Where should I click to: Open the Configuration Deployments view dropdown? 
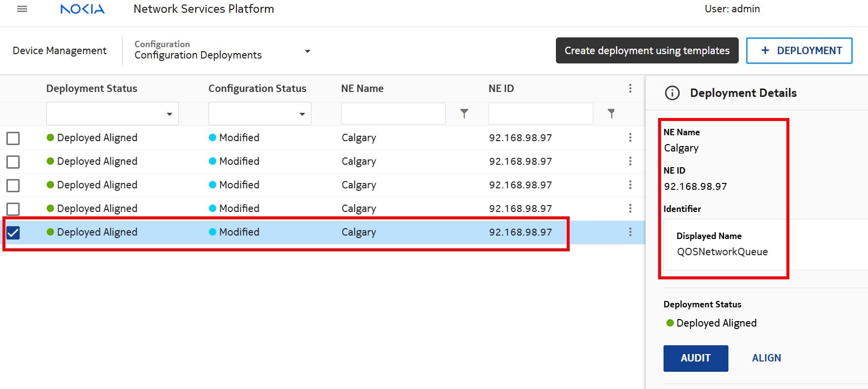coord(307,51)
